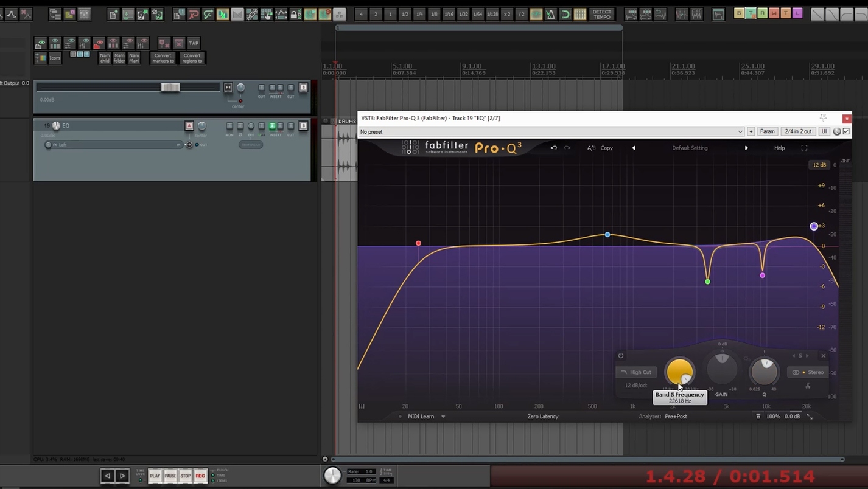Go to next preset arrow in Pro-Q 3
Screen dimensions: 868x489
coord(746,148)
